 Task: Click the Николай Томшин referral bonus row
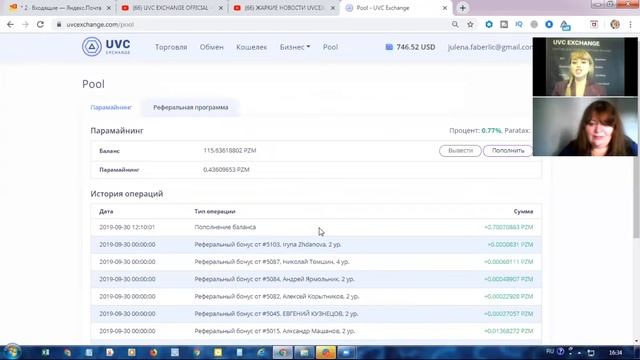(316, 262)
